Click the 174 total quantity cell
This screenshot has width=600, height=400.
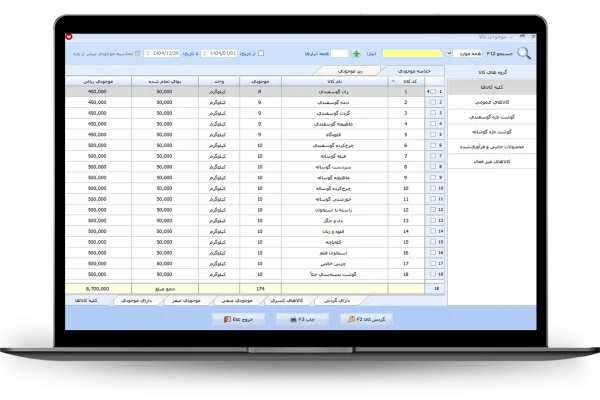tap(260, 289)
